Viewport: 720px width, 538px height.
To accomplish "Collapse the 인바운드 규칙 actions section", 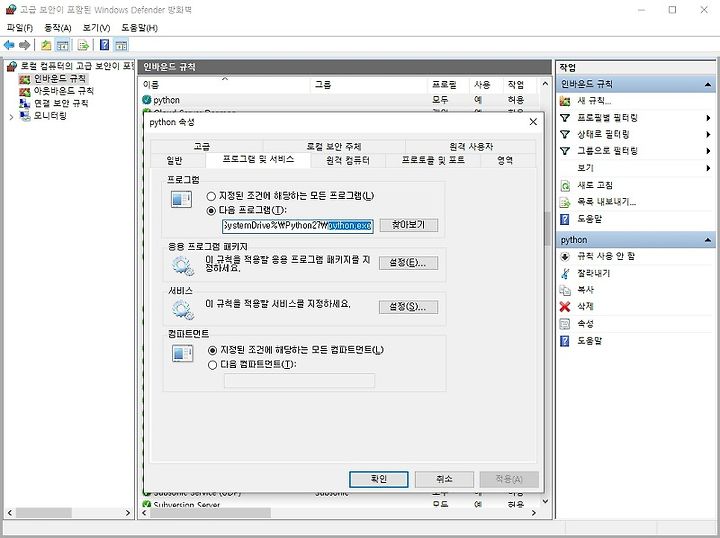I will point(708,84).
